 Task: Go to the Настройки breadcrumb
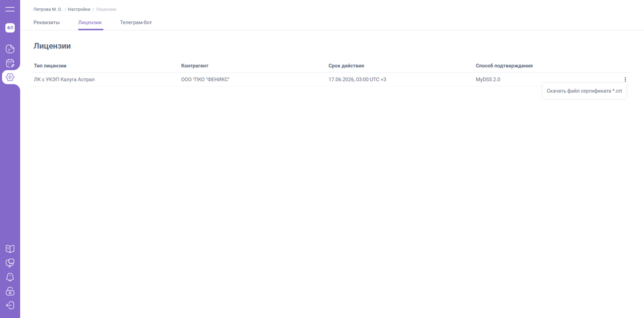pos(79,9)
